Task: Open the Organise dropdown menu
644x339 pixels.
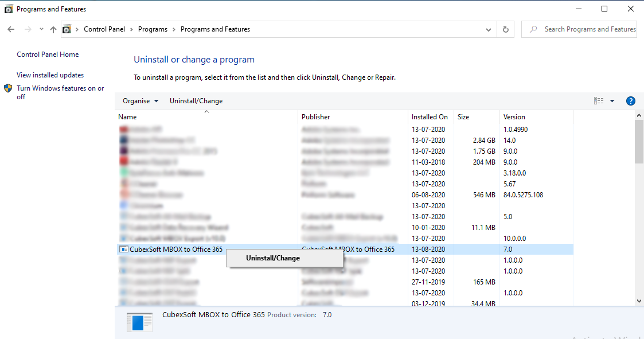Action: click(140, 101)
